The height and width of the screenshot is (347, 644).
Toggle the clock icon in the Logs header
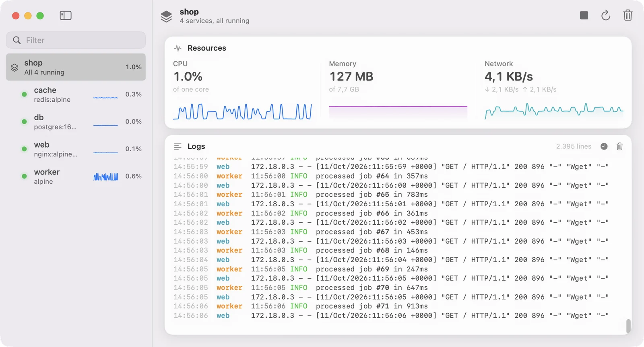coord(604,146)
